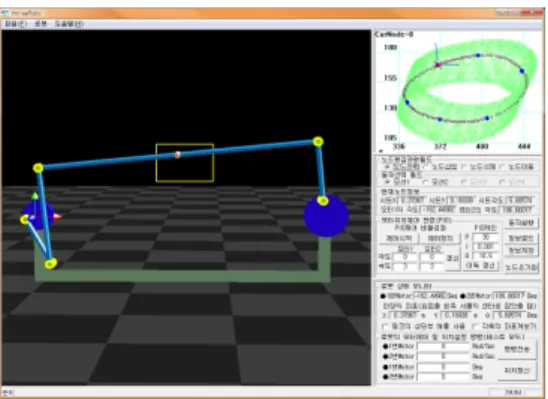Select the second node edit mode radio button
Image resolution: width=548 pixels, height=399 pixels.
426,167
